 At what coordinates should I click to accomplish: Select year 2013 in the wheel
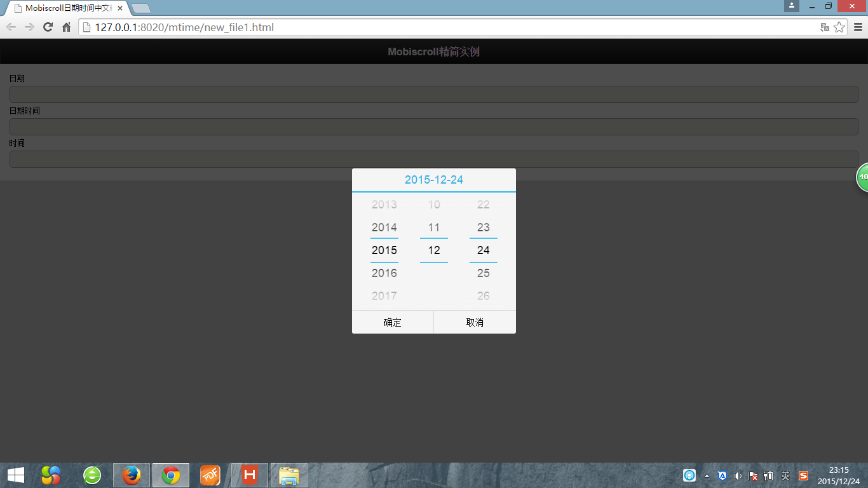tap(384, 205)
